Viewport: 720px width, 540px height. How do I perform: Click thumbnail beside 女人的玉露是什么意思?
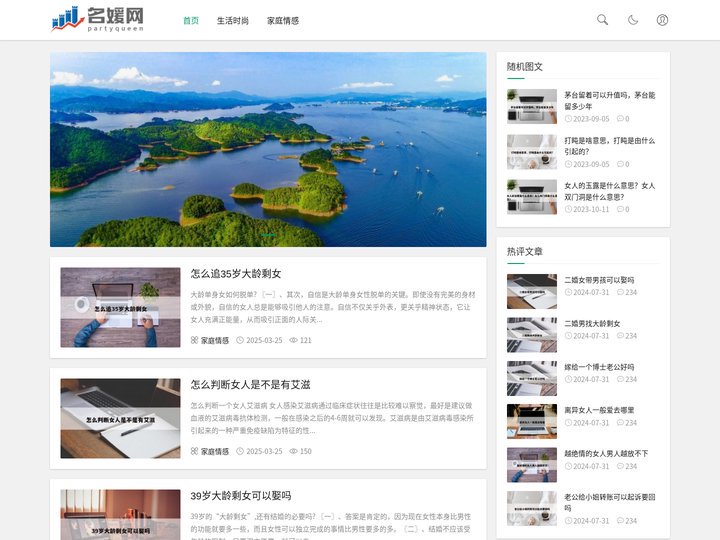tap(532, 197)
